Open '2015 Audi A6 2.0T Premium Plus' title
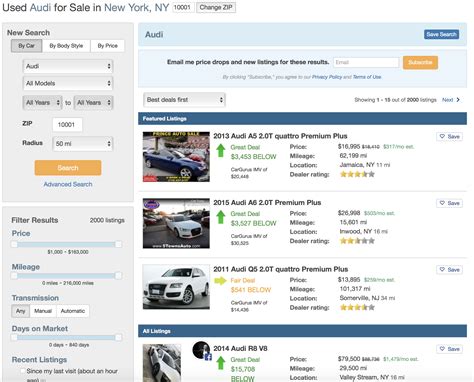Image resolution: width=474 pixels, height=382 pixels. tap(267, 203)
